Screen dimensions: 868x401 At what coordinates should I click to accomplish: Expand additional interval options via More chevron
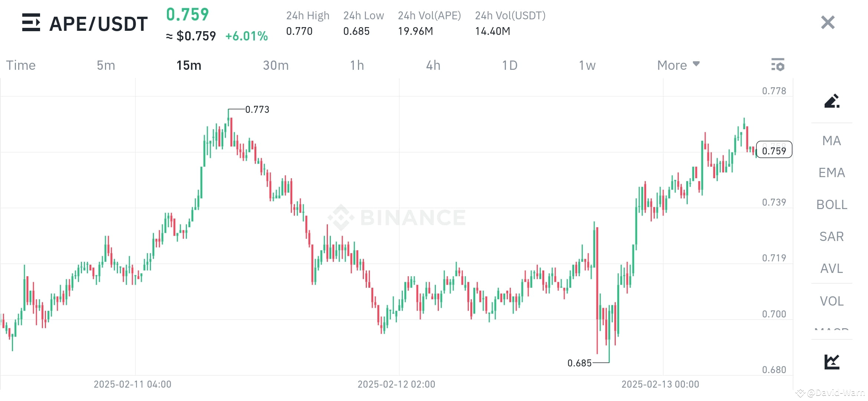[696, 64]
